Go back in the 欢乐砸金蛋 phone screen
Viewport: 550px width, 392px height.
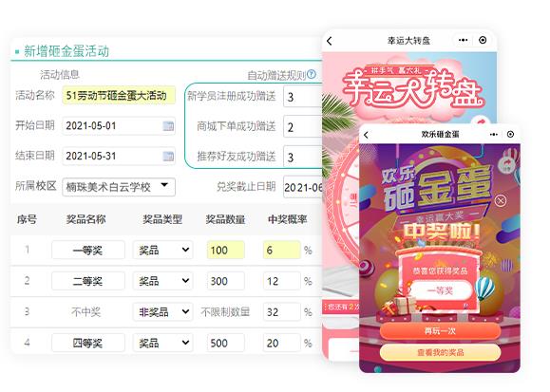pos(366,135)
